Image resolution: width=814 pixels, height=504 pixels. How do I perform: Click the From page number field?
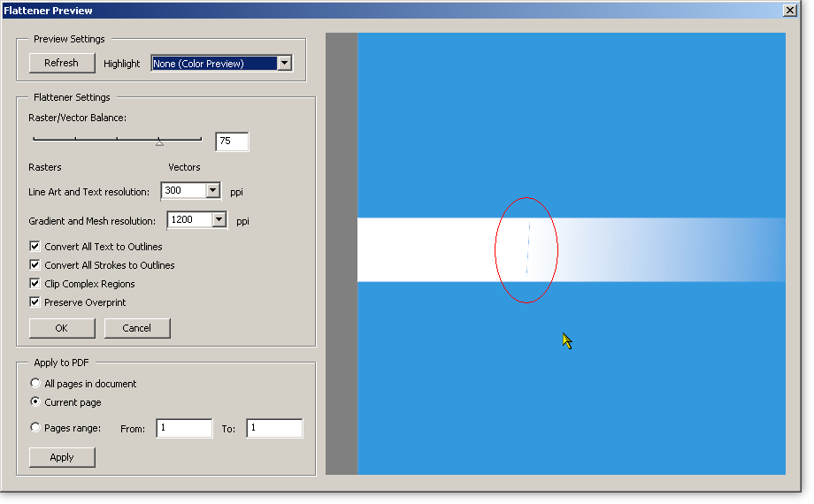pyautogui.click(x=184, y=428)
